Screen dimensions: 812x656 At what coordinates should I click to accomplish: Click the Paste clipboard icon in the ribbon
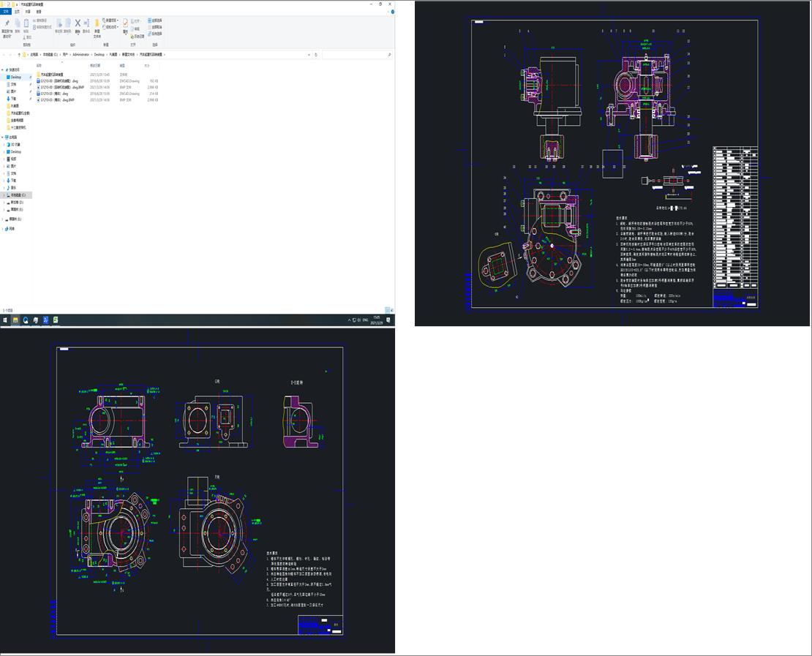click(x=26, y=23)
